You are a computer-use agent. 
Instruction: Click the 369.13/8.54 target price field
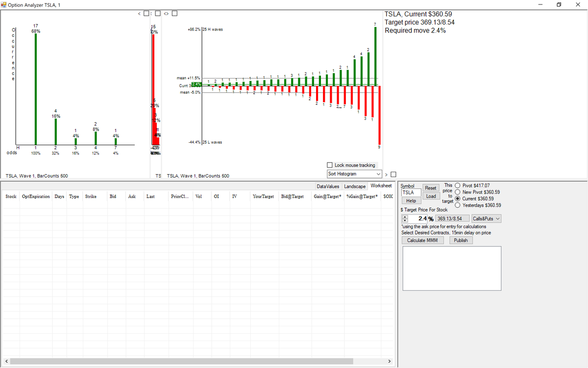pyautogui.click(x=452, y=218)
